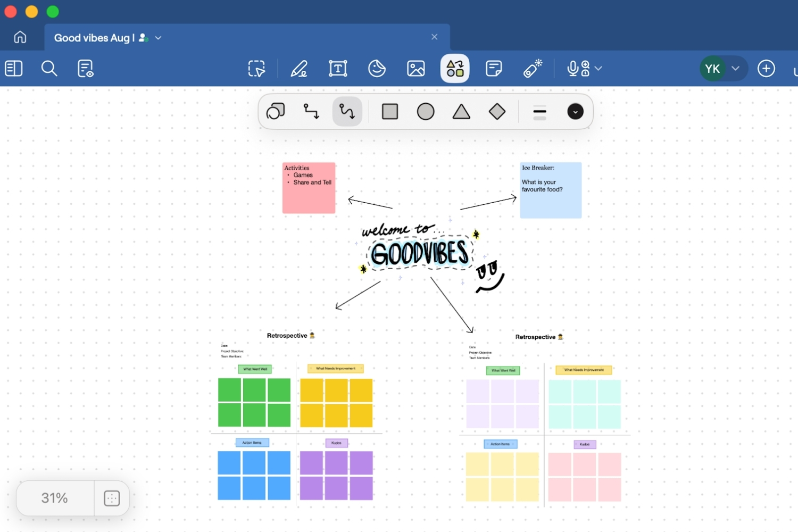Add a sticky note
Screen dimensions: 798x532
tap(494, 69)
